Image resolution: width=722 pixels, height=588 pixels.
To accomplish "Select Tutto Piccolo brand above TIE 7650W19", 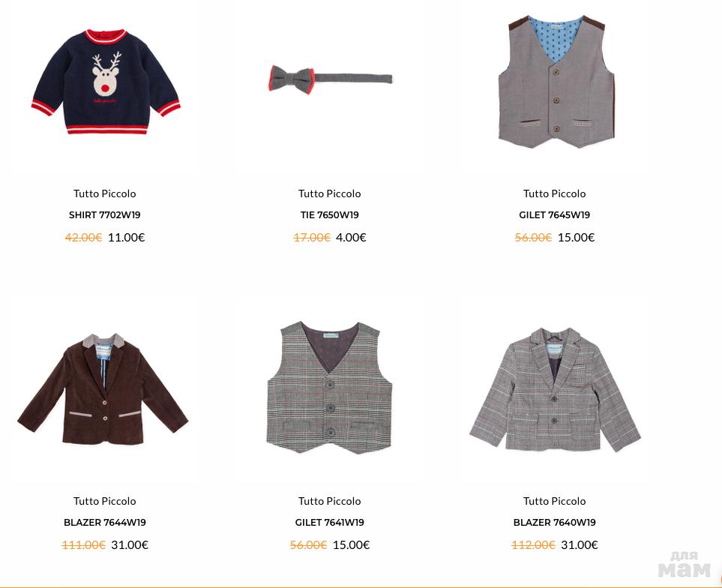I will [330, 193].
